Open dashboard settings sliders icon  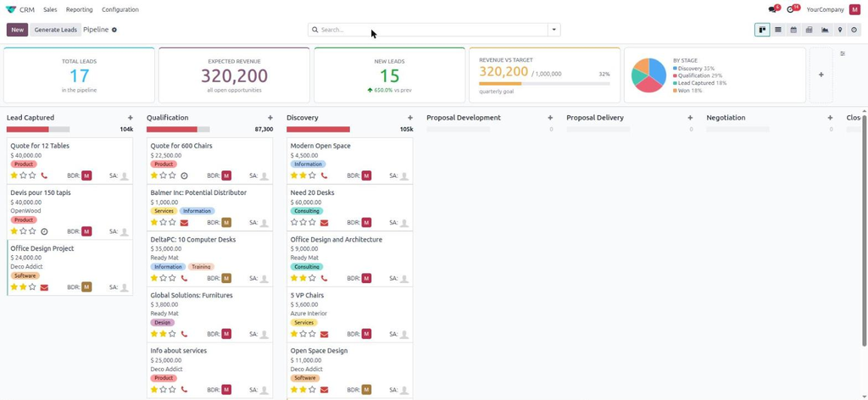843,53
